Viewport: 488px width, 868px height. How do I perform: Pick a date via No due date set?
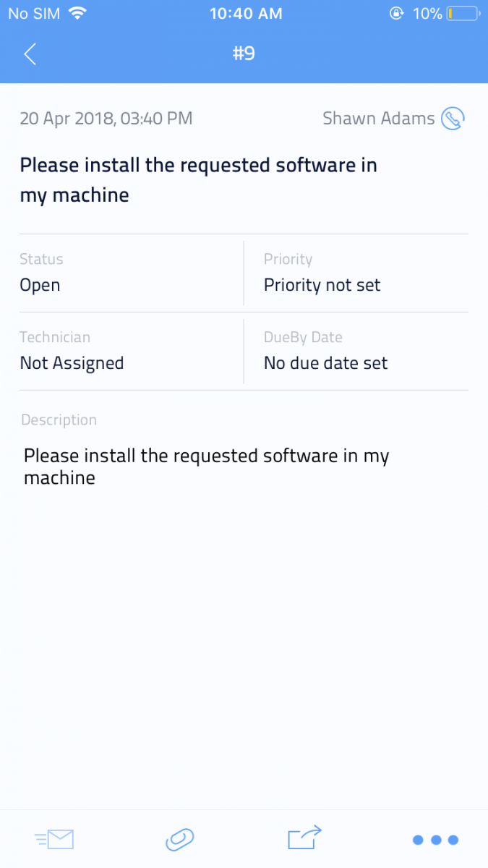[325, 363]
